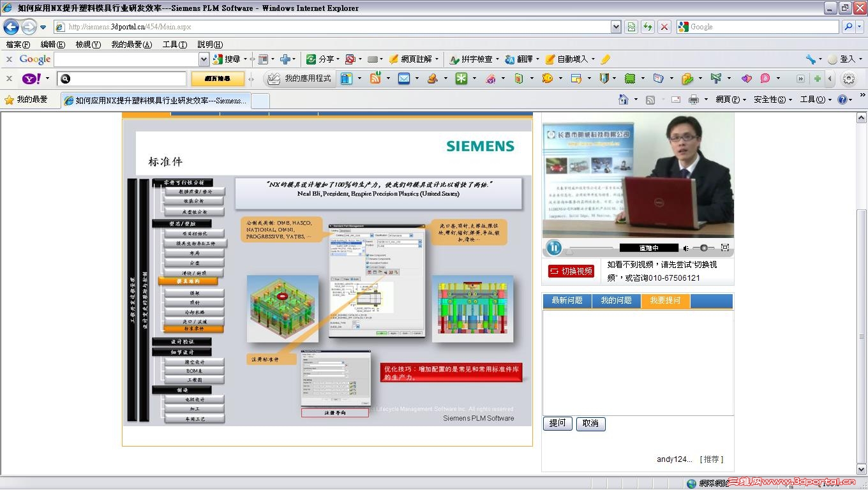Expand the 翻譯 translate dropdown

538,59
